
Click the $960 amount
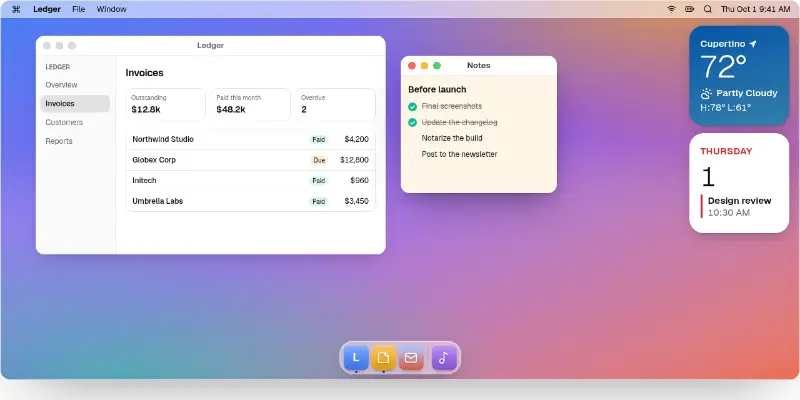[x=360, y=181]
